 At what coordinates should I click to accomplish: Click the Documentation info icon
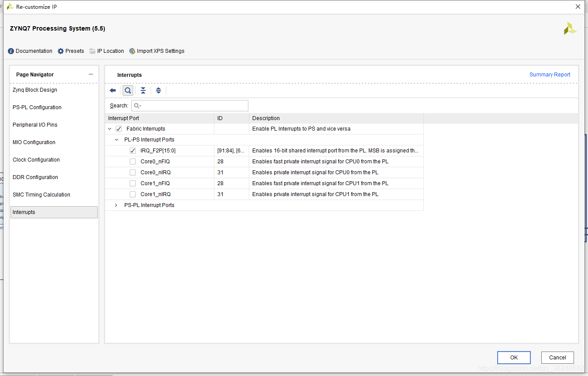tap(11, 51)
